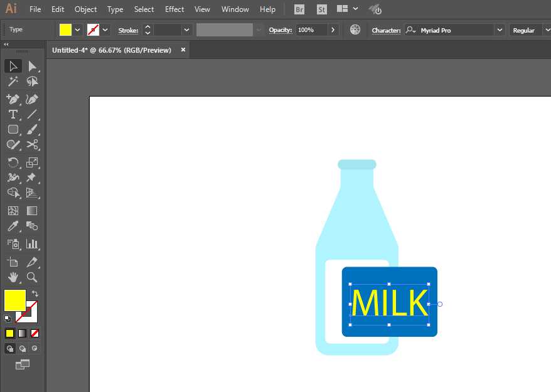Click the large yellow fill swatch
The width and height of the screenshot is (551, 392).
[14, 300]
